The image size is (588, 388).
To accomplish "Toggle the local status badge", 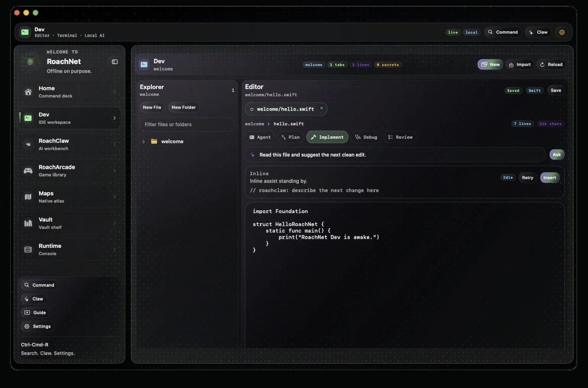I will tap(471, 32).
